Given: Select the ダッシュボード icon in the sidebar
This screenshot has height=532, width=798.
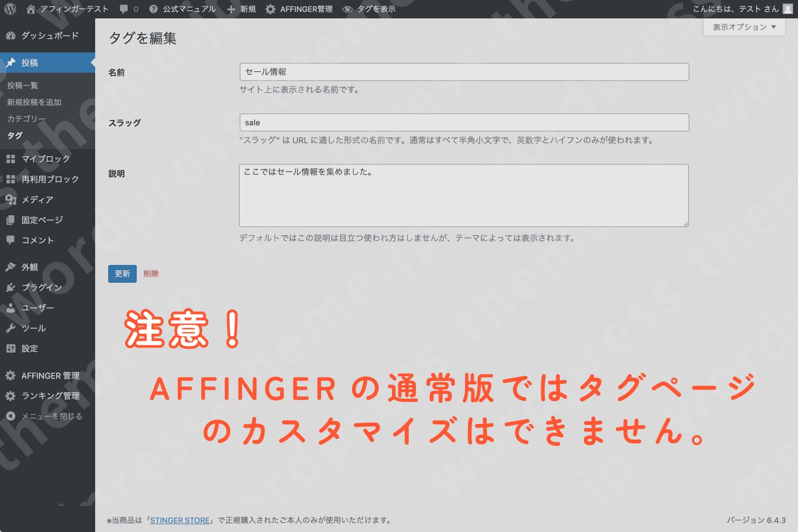Looking at the screenshot, I should point(11,35).
